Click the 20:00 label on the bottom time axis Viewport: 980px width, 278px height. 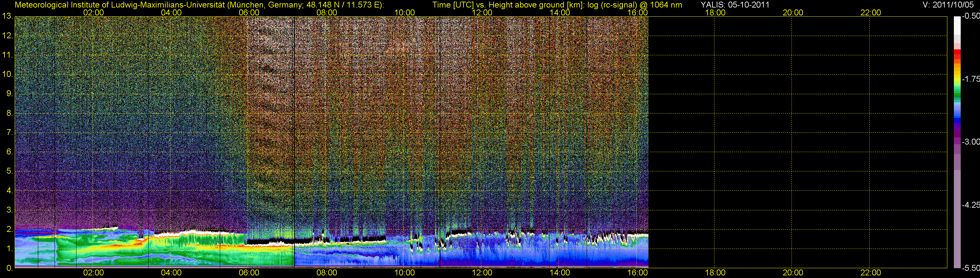tap(793, 273)
